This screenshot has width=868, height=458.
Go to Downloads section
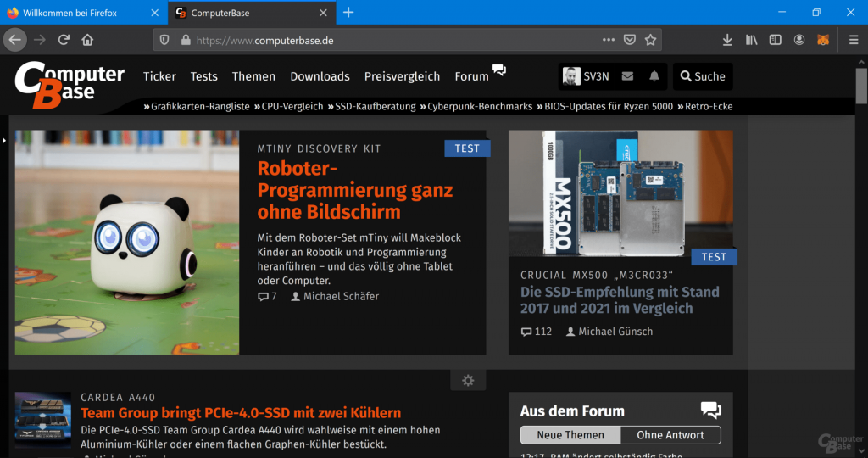(320, 76)
